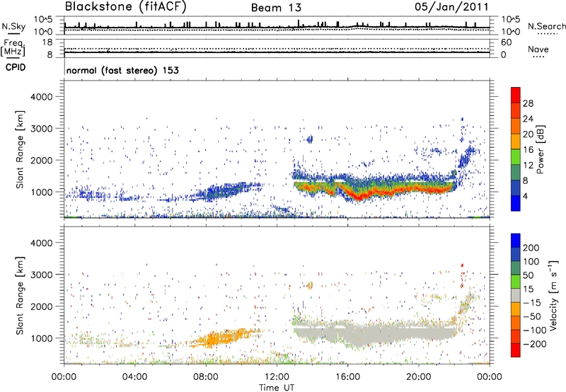566x392 pixels.
Task: Select the "2000" range tick of velocity panel
Action: pos(42,306)
